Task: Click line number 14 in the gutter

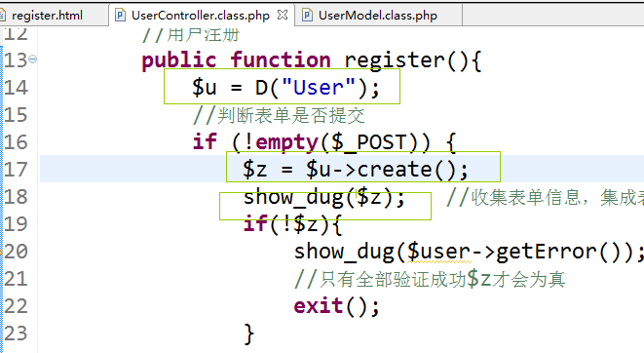Action: pos(16,88)
